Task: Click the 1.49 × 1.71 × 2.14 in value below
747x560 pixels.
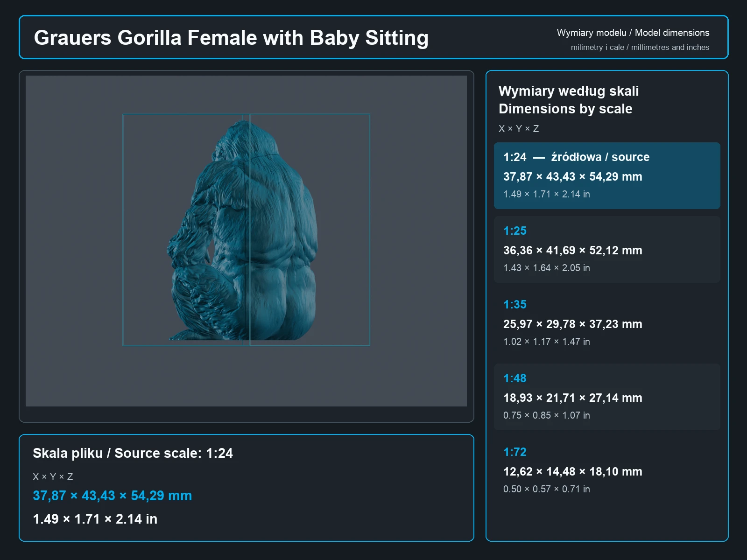Action: (x=95, y=519)
